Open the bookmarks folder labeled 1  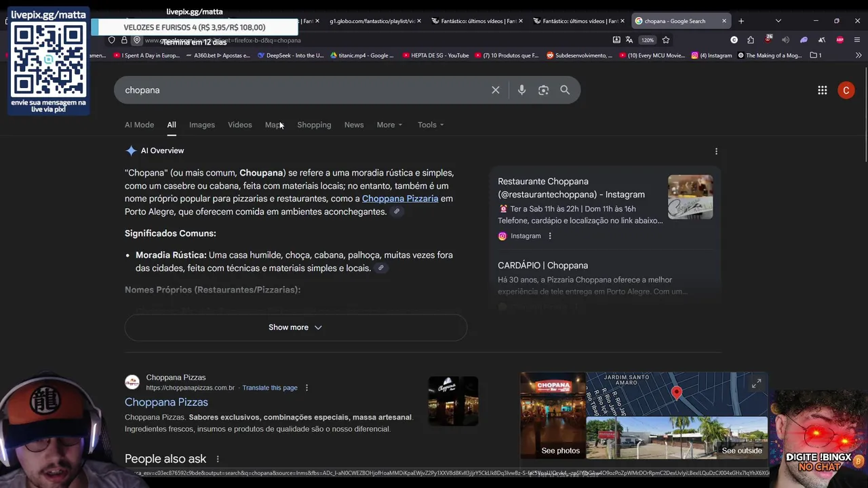816,56
